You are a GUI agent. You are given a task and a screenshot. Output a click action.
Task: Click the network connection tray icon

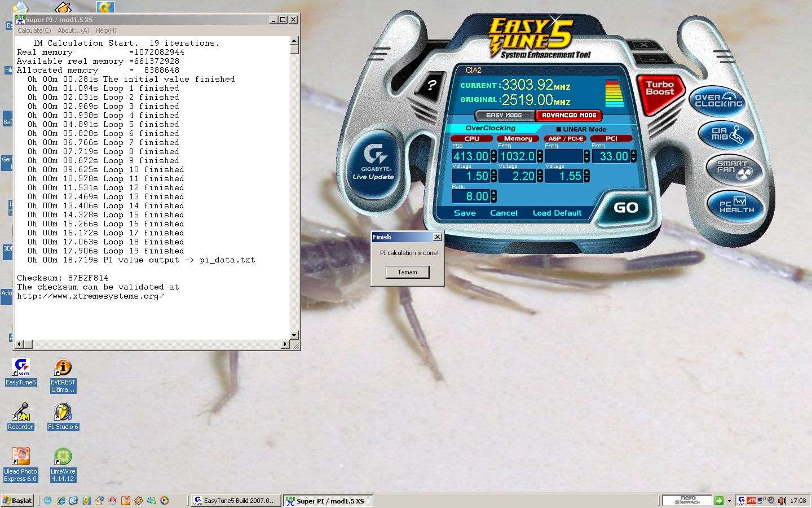pyautogui.click(x=761, y=501)
